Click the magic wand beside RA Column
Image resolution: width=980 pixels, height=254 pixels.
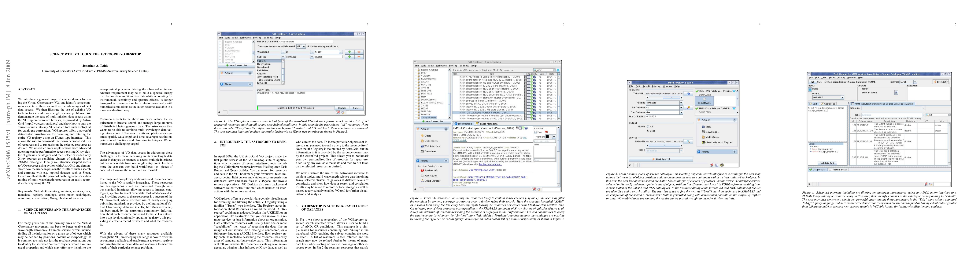coord(688,108)
